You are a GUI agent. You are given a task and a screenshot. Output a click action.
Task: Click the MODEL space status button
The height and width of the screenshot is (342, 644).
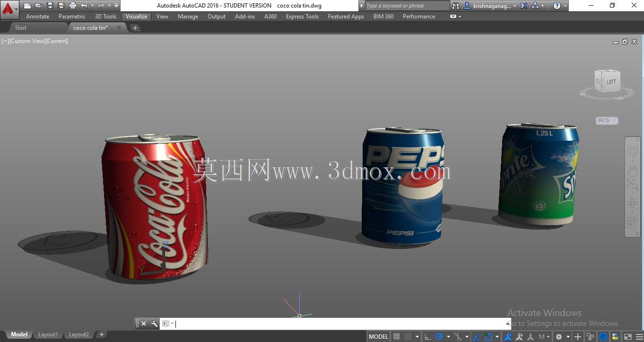point(378,337)
